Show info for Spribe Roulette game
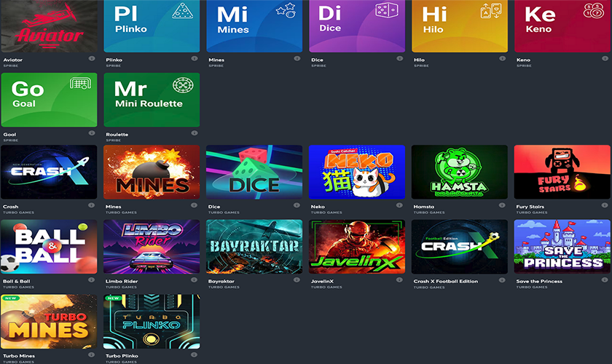This screenshot has width=612, height=364. (195, 133)
